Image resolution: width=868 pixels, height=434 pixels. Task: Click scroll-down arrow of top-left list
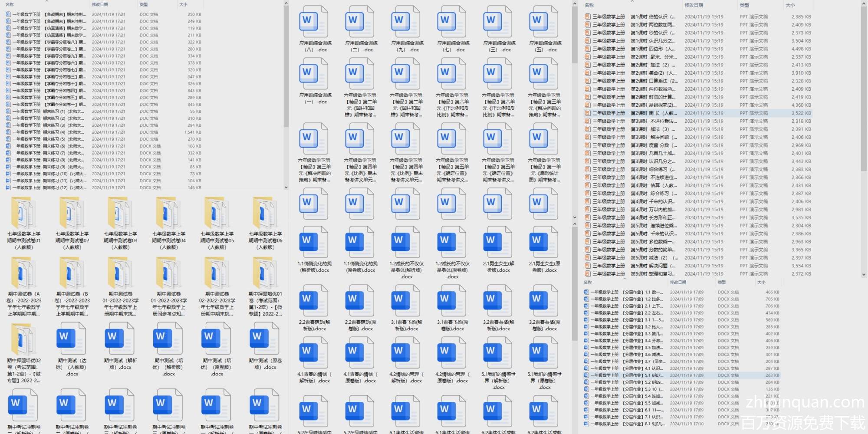point(286,187)
